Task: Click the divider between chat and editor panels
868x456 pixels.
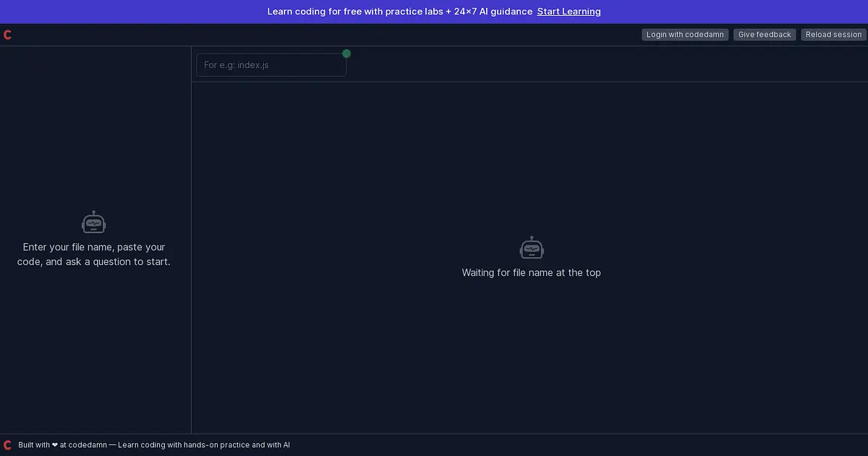Action: [191, 240]
